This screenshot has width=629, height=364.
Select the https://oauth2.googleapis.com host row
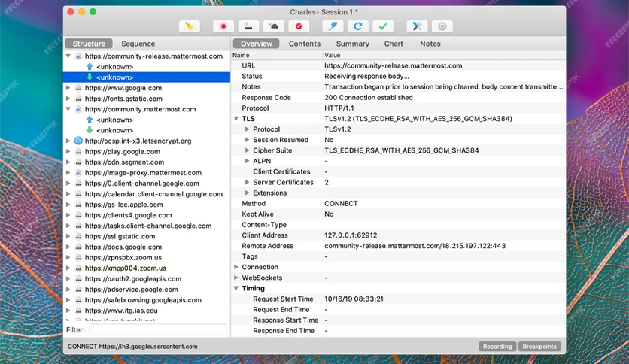click(147, 278)
